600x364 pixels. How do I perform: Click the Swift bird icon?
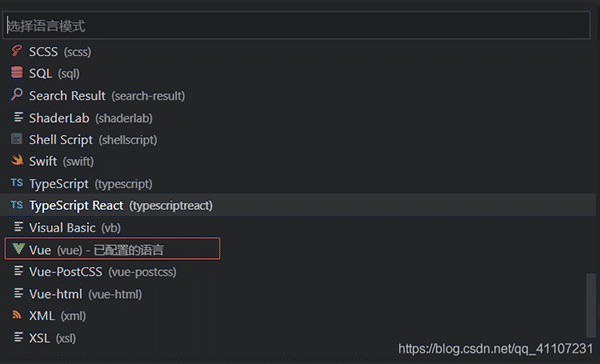[x=17, y=160]
